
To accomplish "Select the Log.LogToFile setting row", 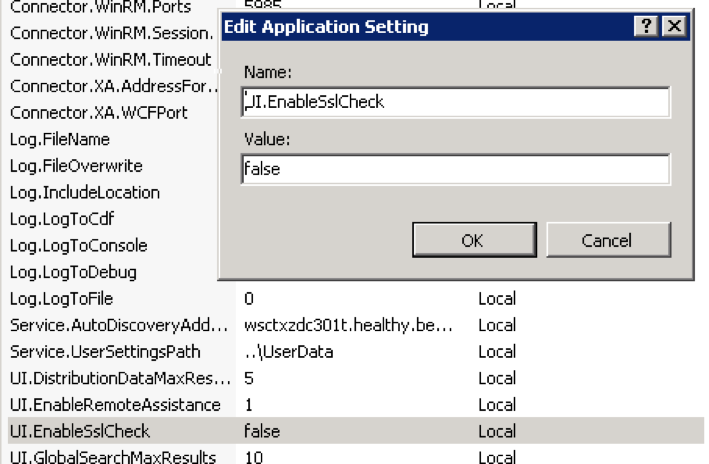I will pos(60,298).
